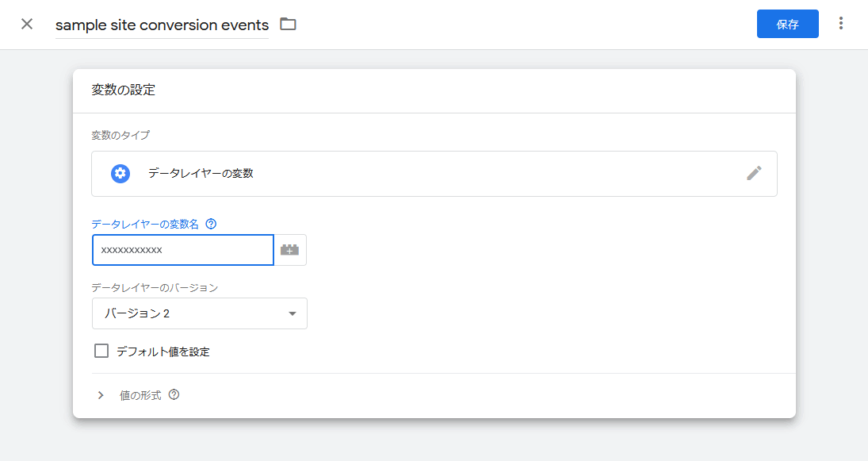Click the pencil icon to edit variable type
The width and height of the screenshot is (868, 461).
754,173
